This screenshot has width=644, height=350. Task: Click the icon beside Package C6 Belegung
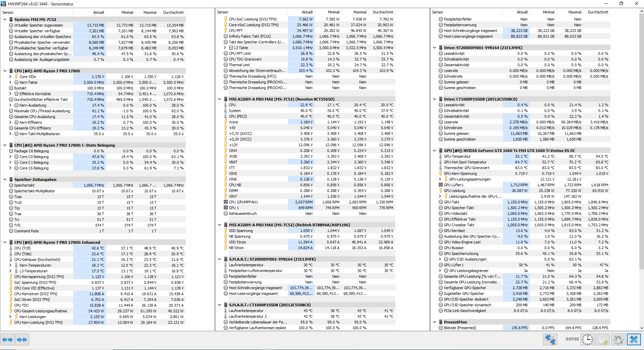[x=11, y=151]
